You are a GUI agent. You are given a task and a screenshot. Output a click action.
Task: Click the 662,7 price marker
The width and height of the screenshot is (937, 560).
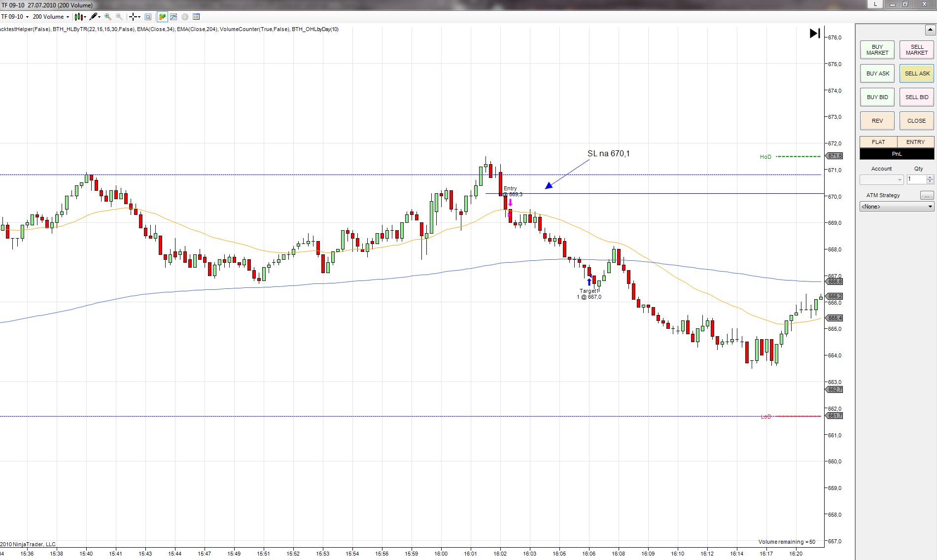pos(835,389)
